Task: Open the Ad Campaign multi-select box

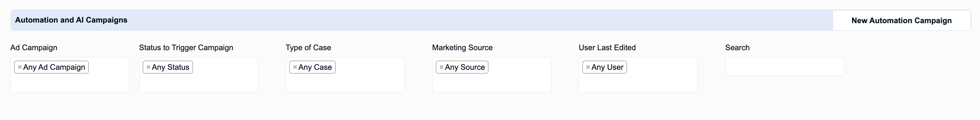Action: point(70,75)
